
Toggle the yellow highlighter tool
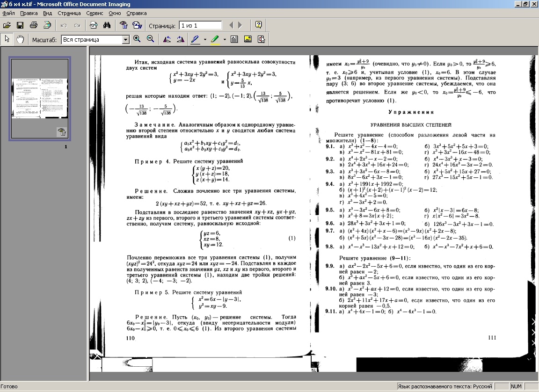tap(215, 39)
